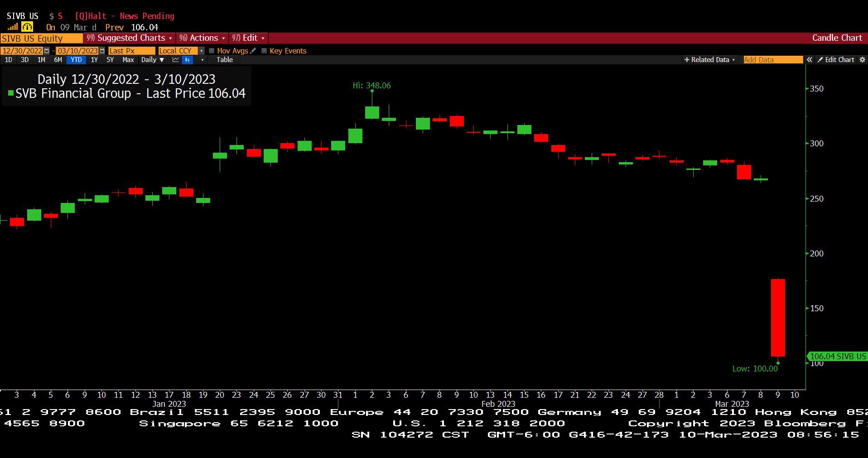Screen dimensions: 868x458
Task: Select the 1M time range tab
Action: [x=41, y=60]
